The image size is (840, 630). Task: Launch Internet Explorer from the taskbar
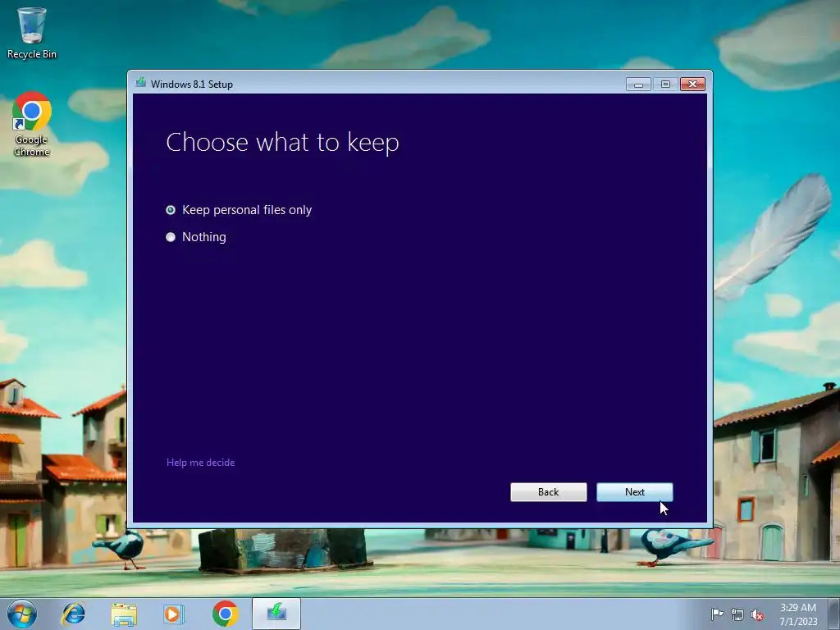(73, 614)
